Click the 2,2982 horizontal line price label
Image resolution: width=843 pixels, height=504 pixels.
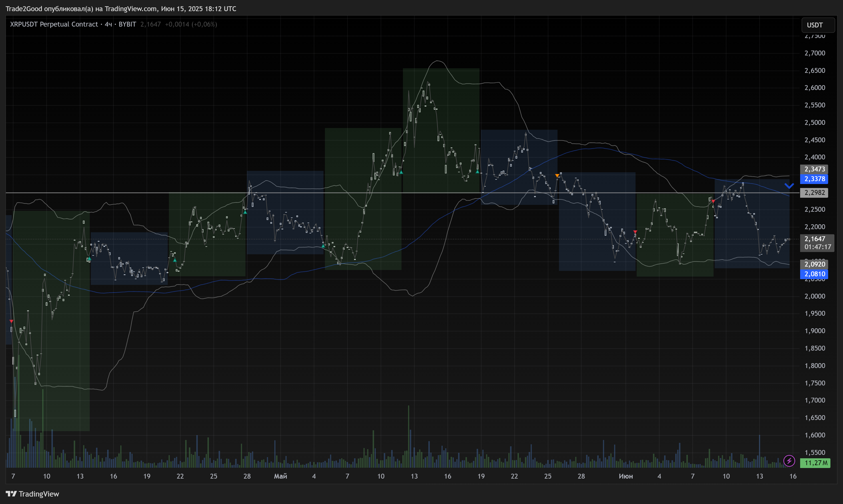coord(814,193)
